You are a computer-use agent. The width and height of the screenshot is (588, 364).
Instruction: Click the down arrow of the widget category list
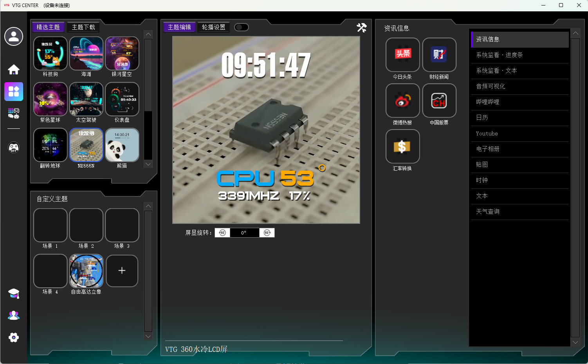(x=575, y=342)
